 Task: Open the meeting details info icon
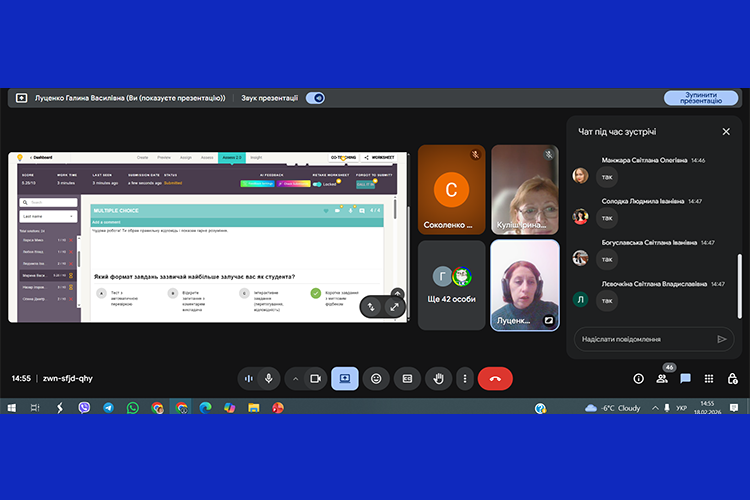pos(638,379)
